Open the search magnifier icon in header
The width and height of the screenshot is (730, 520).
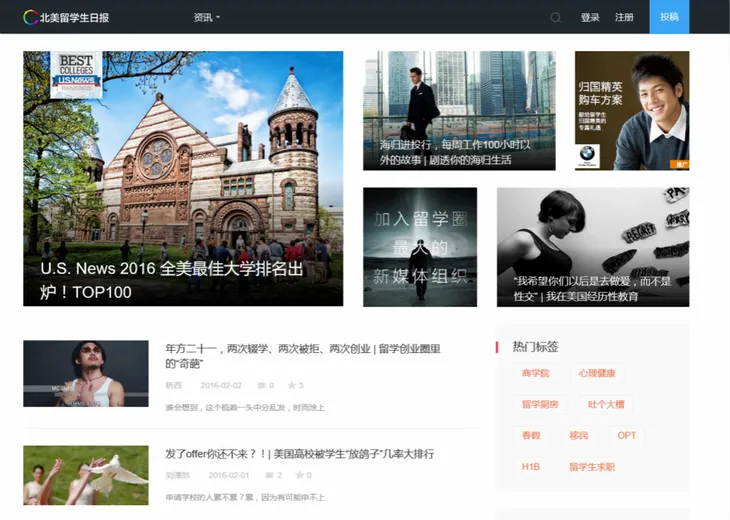(x=556, y=17)
